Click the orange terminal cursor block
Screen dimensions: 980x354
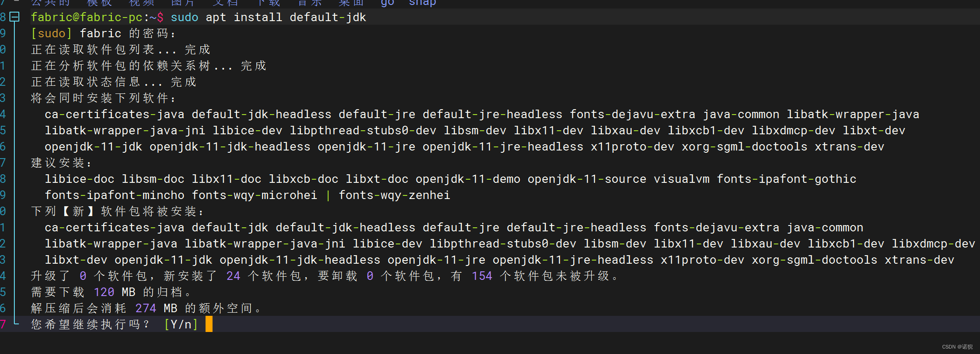(x=209, y=324)
